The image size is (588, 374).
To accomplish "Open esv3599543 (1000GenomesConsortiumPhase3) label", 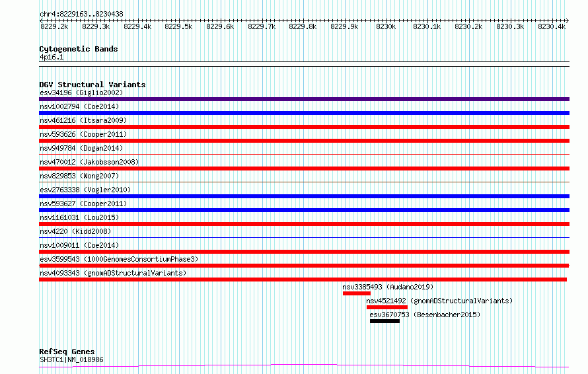I will pos(119,259).
